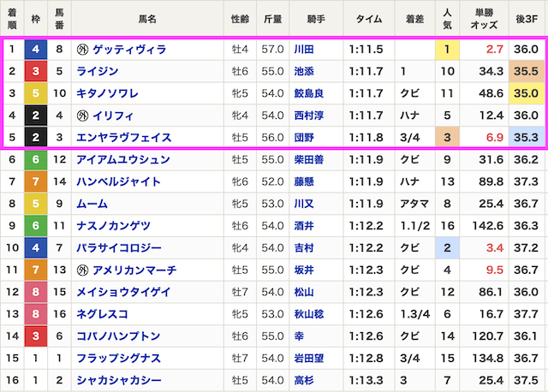Click the 馬名 column header
The height and width of the screenshot is (392, 548).
pos(147,19)
